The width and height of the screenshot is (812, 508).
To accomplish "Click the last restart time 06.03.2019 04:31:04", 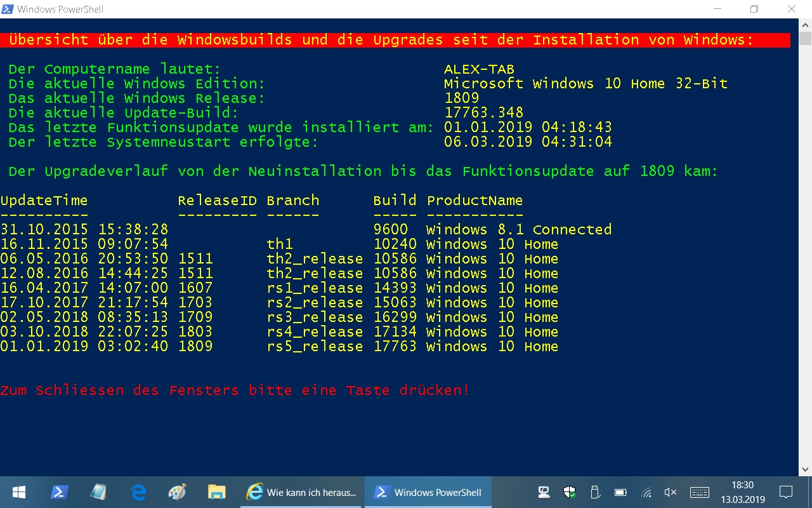I will [x=528, y=142].
